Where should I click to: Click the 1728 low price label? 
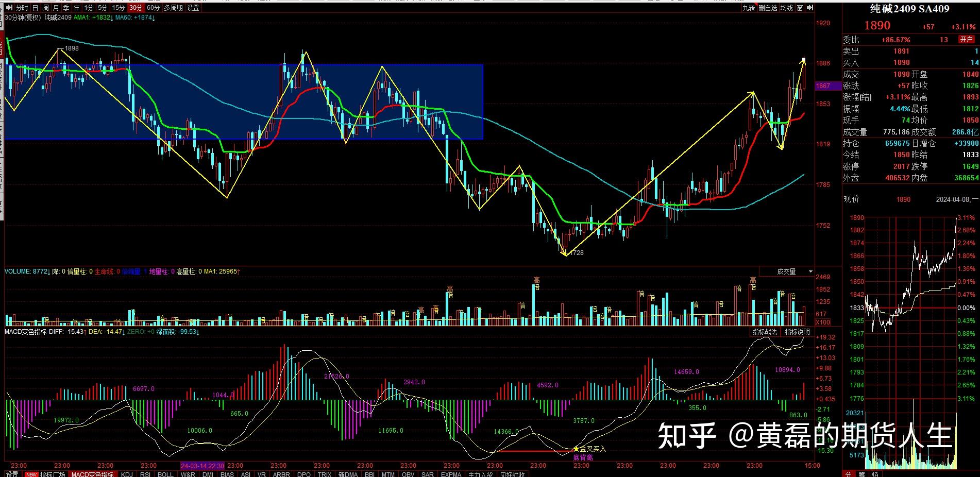point(577,253)
